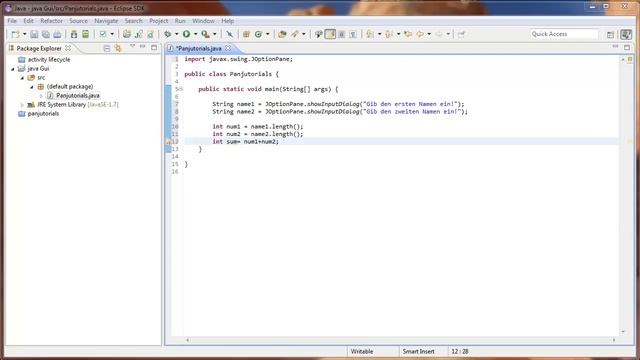The height and width of the screenshot is (360, 640).
Task: Open the Search icon dropdown arrow
Action: coord(304,34)
